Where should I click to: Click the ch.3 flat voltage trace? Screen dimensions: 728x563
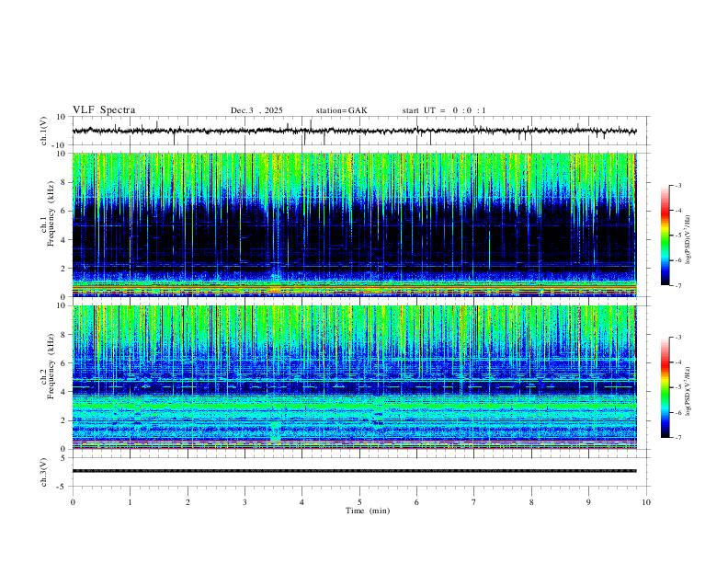click(354, 471)
